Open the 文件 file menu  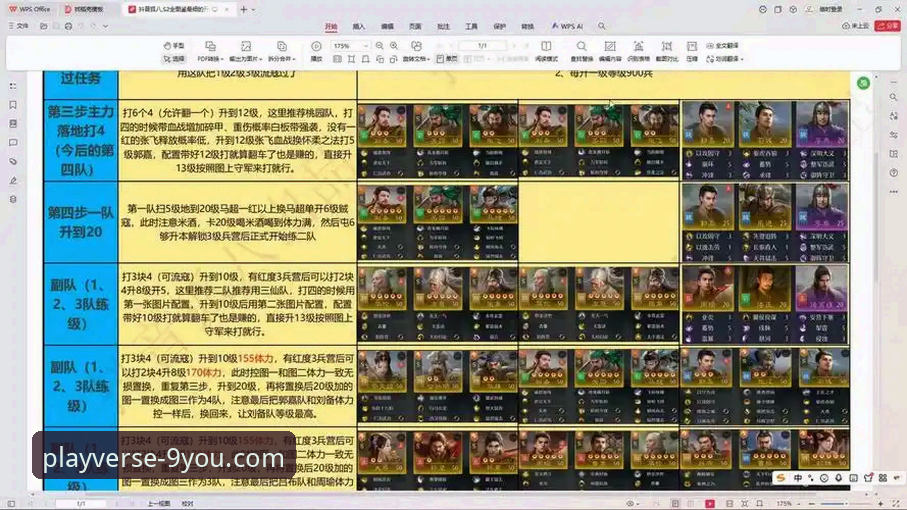click(19, 26)
